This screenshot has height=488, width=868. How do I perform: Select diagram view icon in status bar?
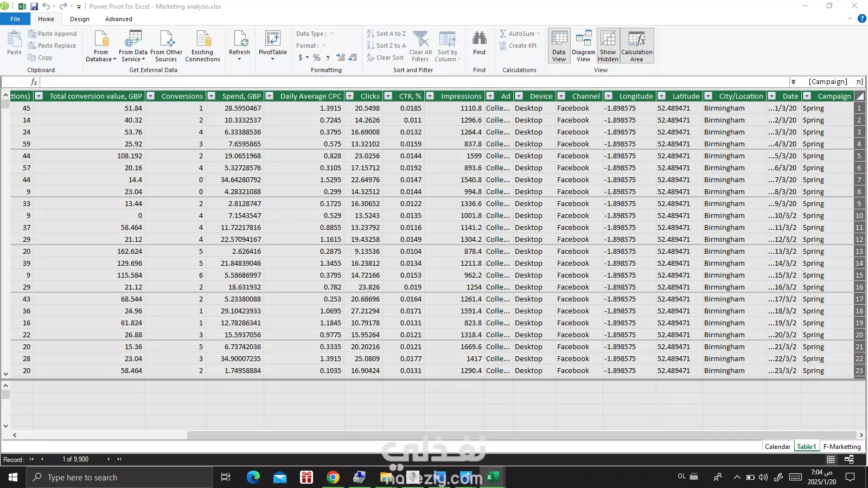tap(849, 459)
